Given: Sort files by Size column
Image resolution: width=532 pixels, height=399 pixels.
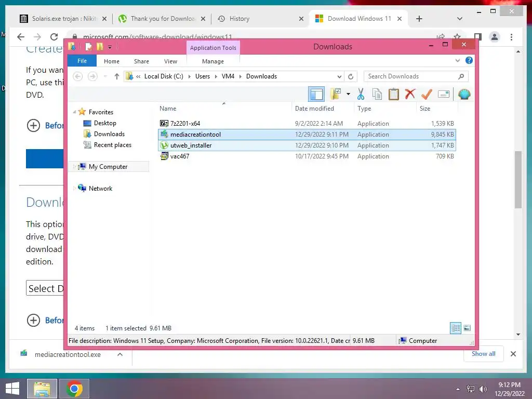Looking at the screenshot, I should point(437,108).
